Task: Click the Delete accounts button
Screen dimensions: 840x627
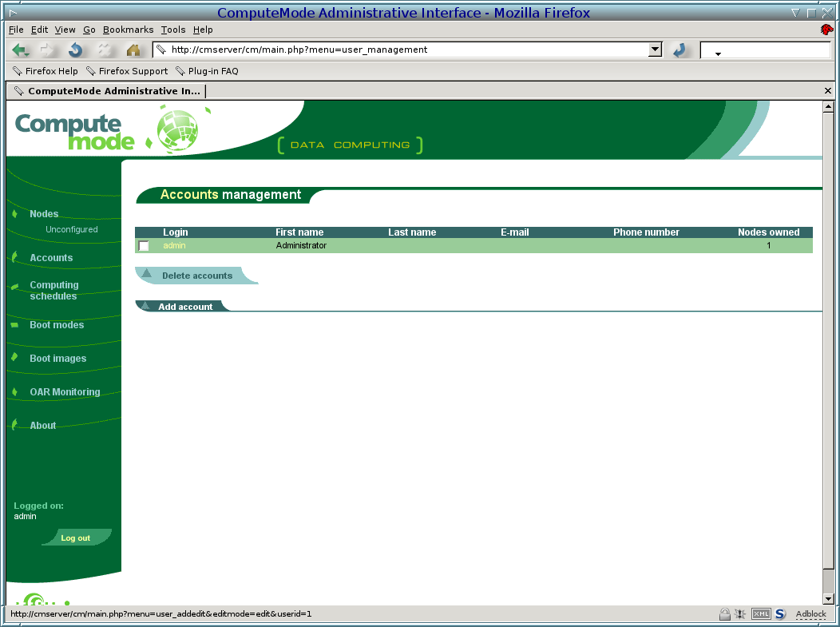Action: (196, 276)
